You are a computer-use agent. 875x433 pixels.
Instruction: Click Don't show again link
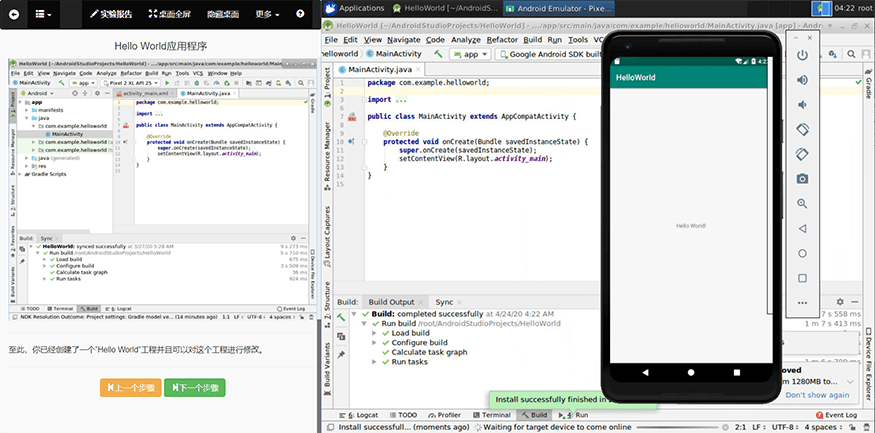click(817, 395)
